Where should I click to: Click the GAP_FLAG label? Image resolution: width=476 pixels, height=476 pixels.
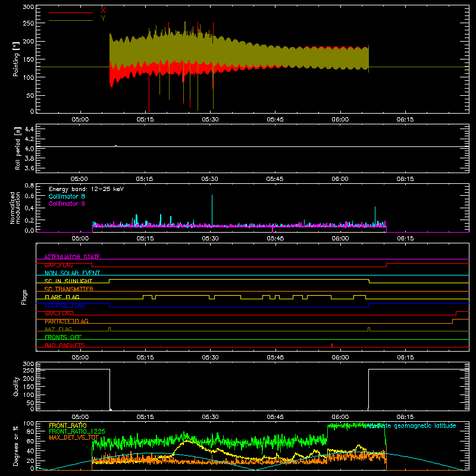tap(58, 265)
